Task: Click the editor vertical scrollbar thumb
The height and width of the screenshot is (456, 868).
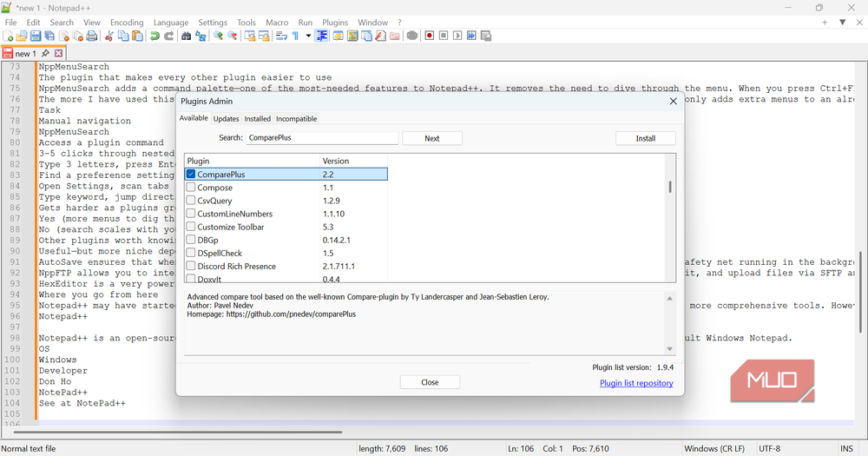Action: click(x=860, y=292)
